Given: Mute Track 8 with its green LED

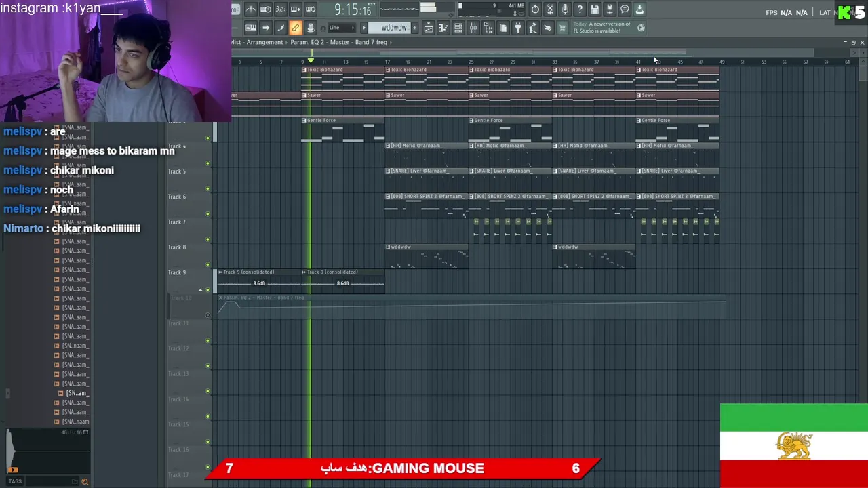Looking at the screenshot, I should [208, 264].
